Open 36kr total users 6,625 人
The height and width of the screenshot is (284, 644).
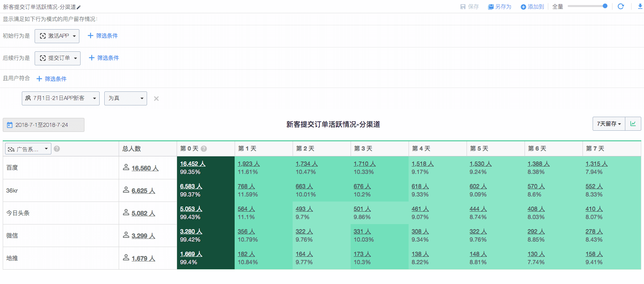143,191
